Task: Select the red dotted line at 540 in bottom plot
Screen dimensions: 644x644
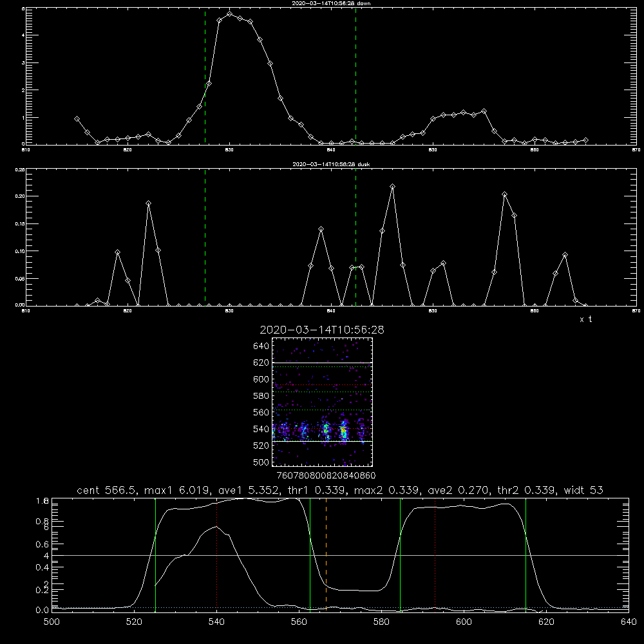Action: point(217,554)
